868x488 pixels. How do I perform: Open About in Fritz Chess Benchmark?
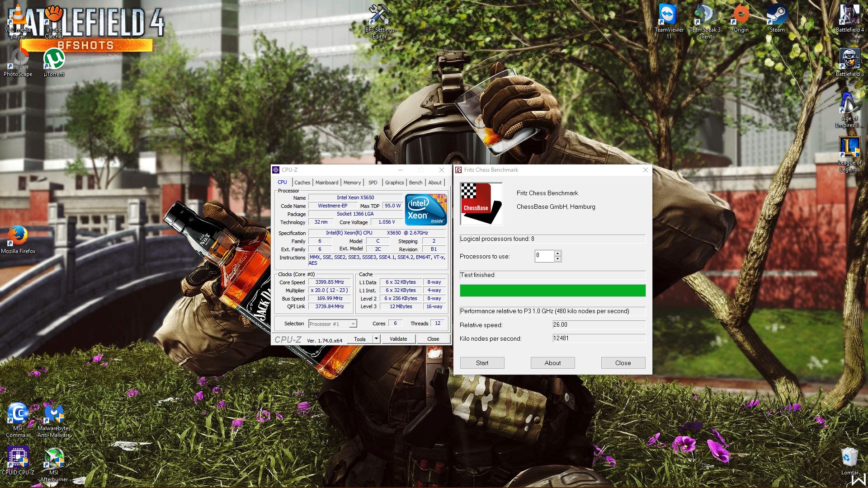click(x=552, y=363)
